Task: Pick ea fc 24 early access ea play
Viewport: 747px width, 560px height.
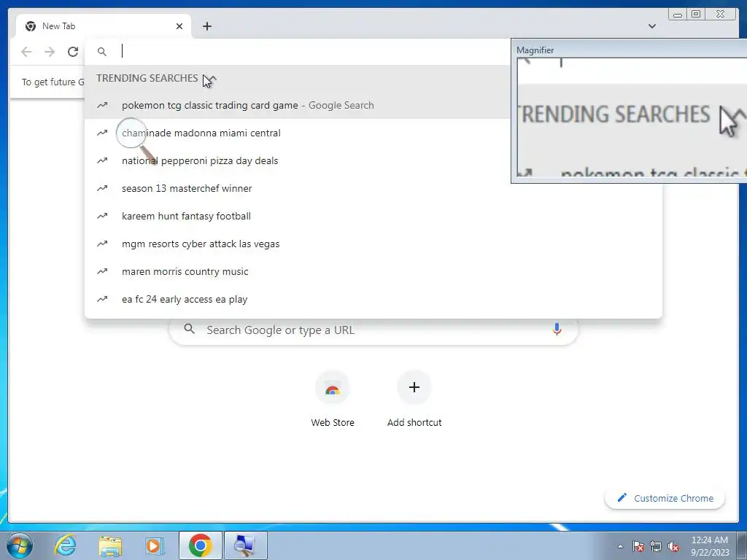Action: pos(373,299)
